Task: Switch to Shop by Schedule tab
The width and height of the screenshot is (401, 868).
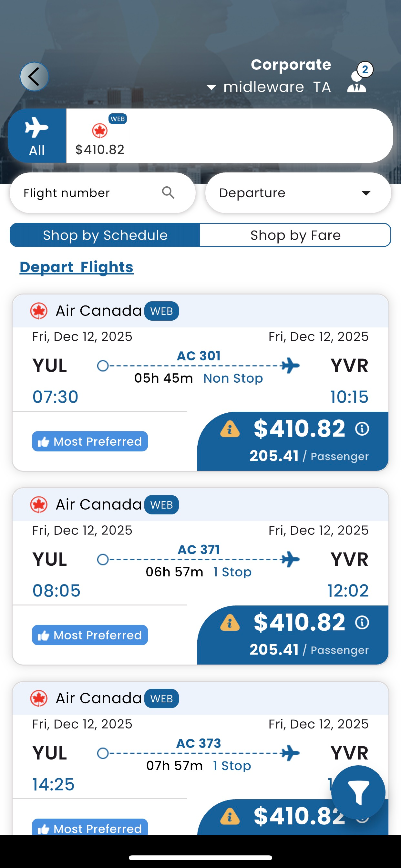Action: pos(105,235)
